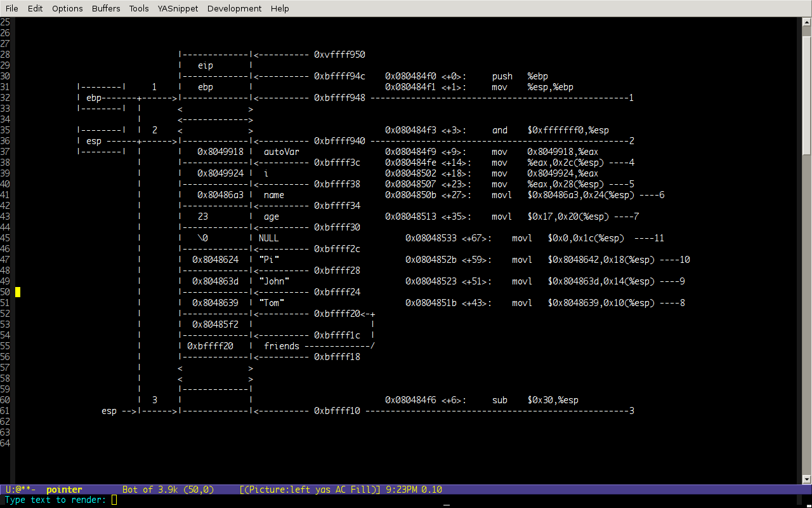Open the Buffers menu
Image resolution: width=812 pixels, height=508 pixels.
(105, 8)
